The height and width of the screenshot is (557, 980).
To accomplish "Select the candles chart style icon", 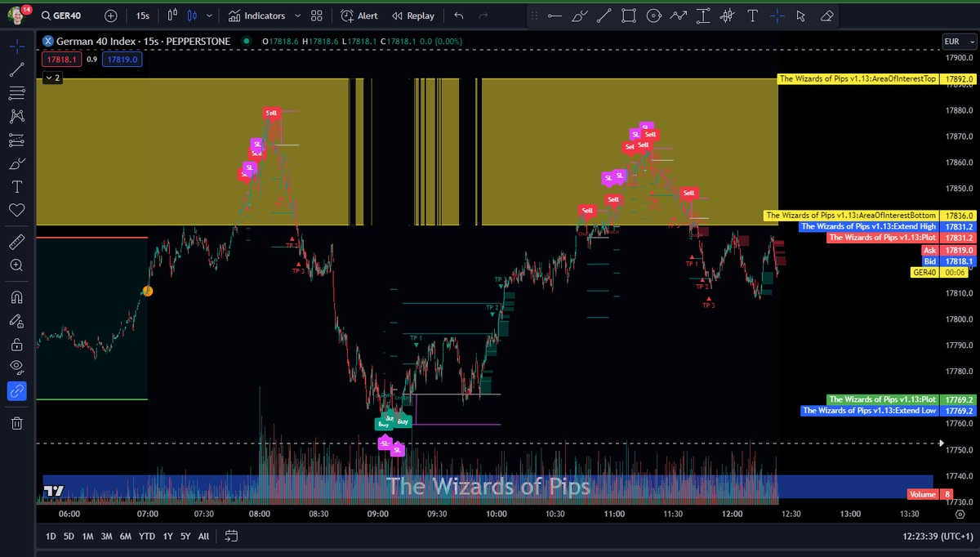I will (x=192, y=16).
